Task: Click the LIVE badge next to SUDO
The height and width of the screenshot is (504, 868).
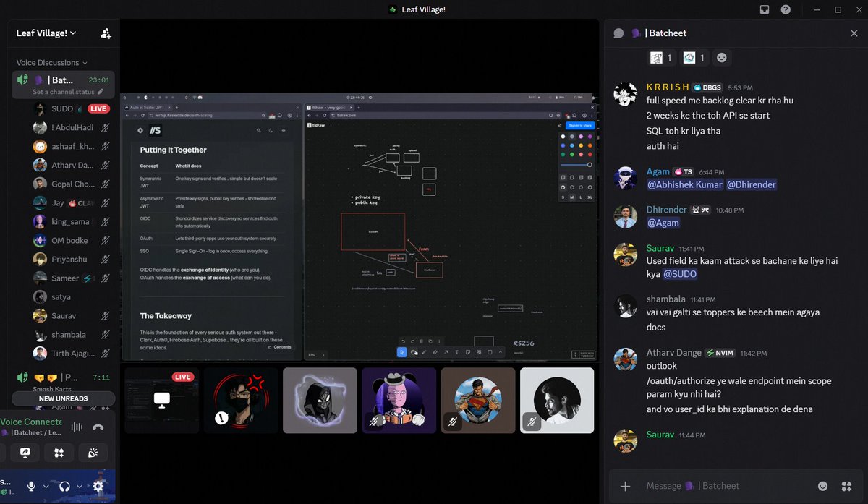Action: click(x=98, y=108)
